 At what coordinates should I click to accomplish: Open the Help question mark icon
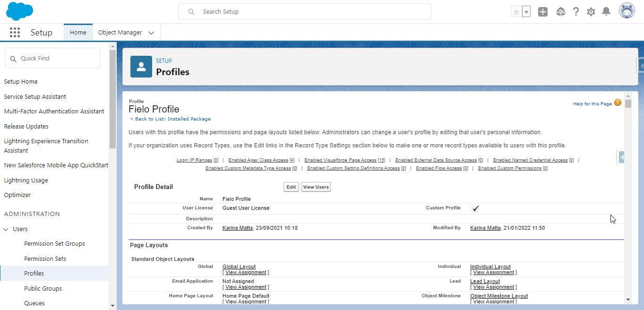tap(575, 12)
